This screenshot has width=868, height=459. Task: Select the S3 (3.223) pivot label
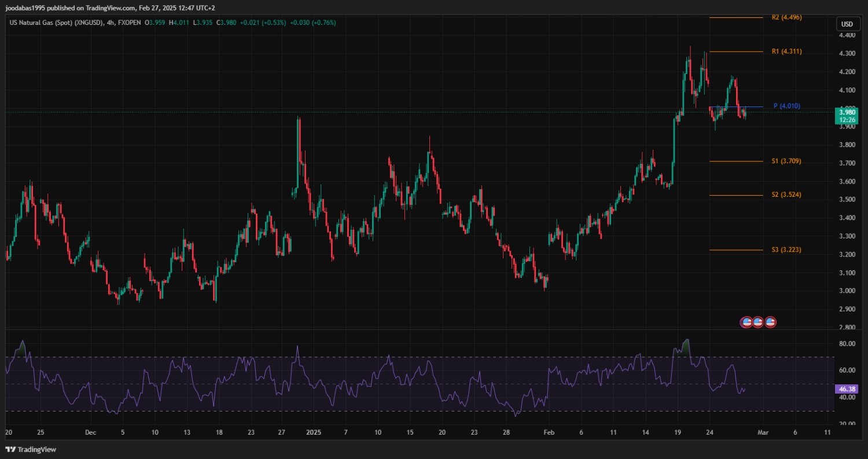tap(786, 250)
